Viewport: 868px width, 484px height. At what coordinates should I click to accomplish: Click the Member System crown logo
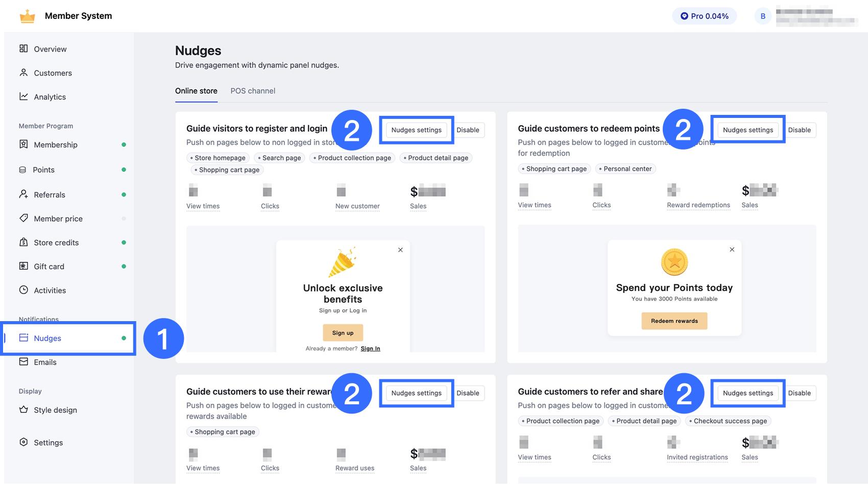pyautogui.click(x=27, y=16)
